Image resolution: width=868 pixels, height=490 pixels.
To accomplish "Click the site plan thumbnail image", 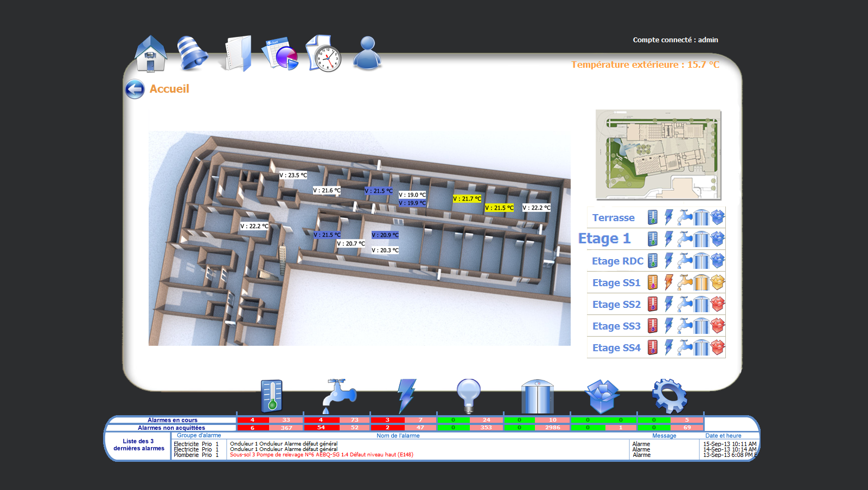I will (658, 154).
